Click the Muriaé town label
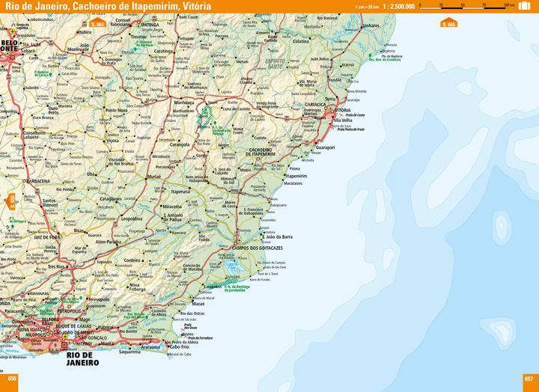 [155, 174]
